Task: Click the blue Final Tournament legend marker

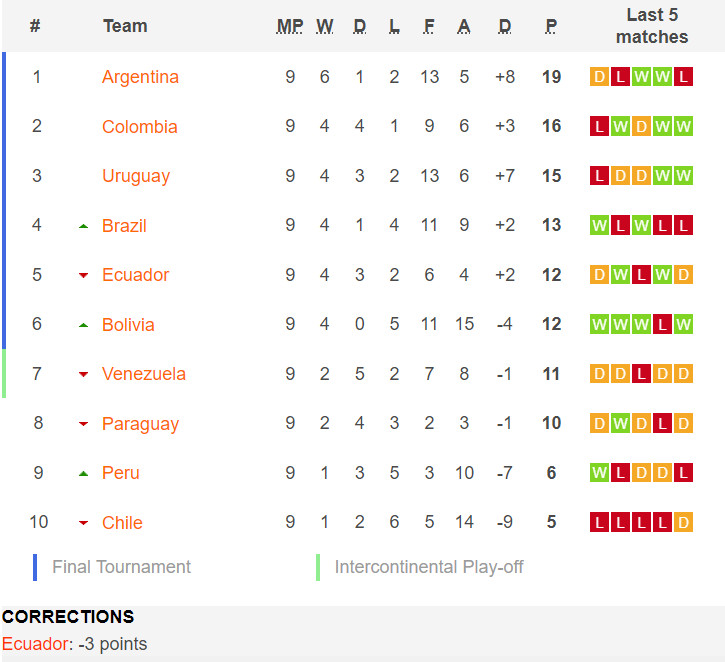Action: (x=35, y=567)
